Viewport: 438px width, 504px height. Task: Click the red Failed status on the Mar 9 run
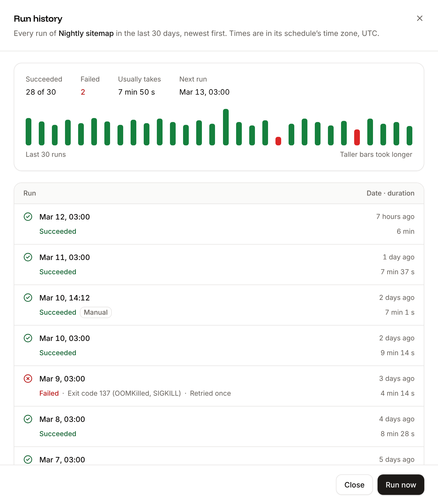tap(49, 393)
